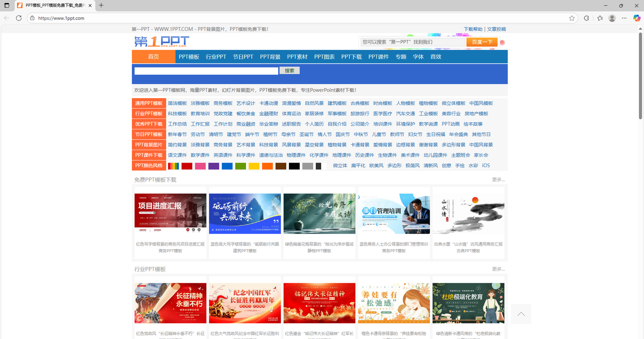Open the PPT背景图片 category label
This screenshot has height=339, width=644.
(x=149, y=145)
